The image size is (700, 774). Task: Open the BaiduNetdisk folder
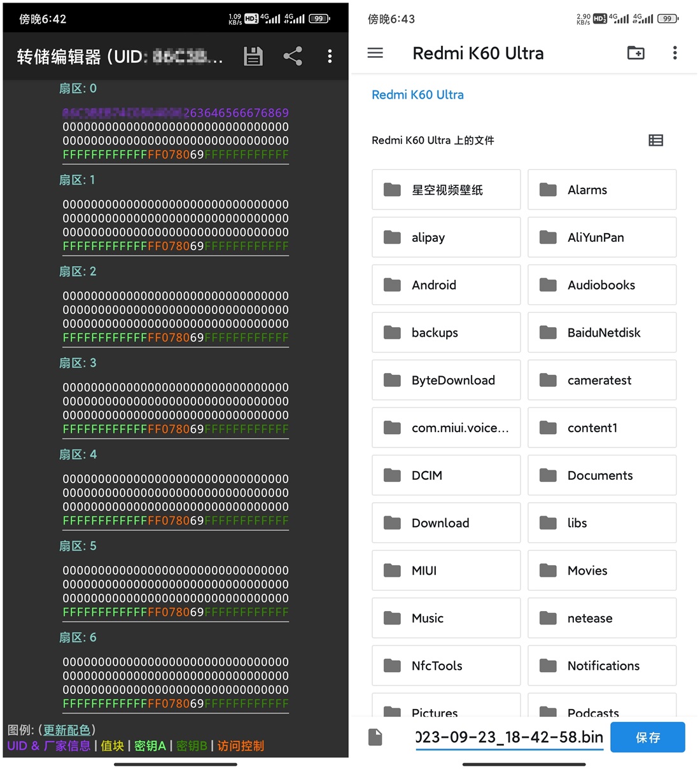coord(602,332)
